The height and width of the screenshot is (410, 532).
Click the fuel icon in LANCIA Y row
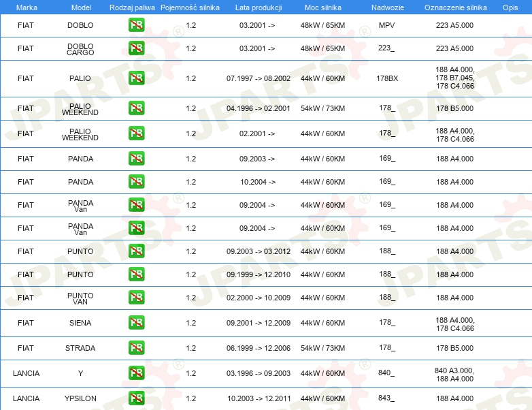136,373
